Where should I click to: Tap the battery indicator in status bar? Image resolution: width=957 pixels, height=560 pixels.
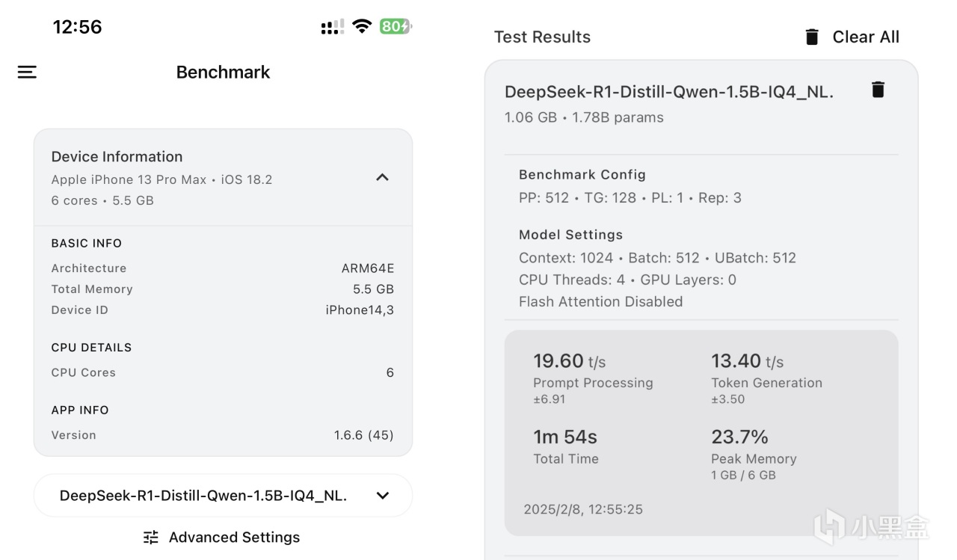396,27
